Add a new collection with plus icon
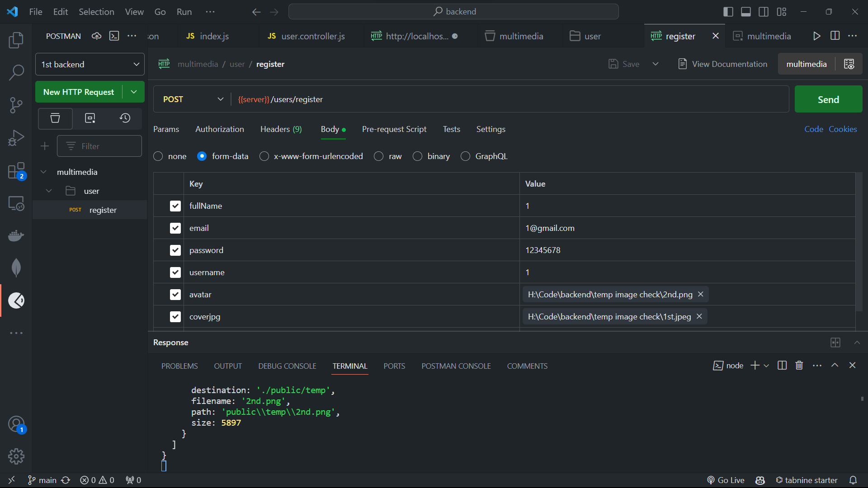Screen dimensions: 868x488 (x=45, y=146)
